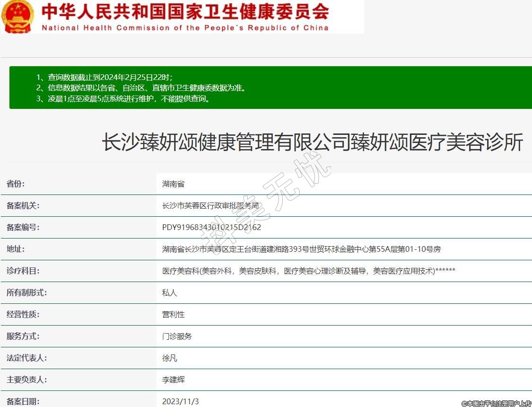The image size is (532, 407).
Task: Click the clinic address value text
Action: [301, 249]
